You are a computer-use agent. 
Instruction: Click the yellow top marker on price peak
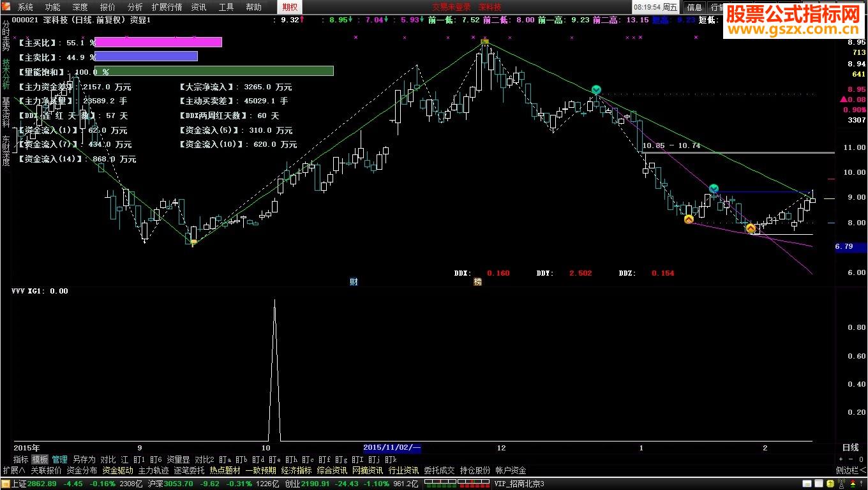coord(484,42)
